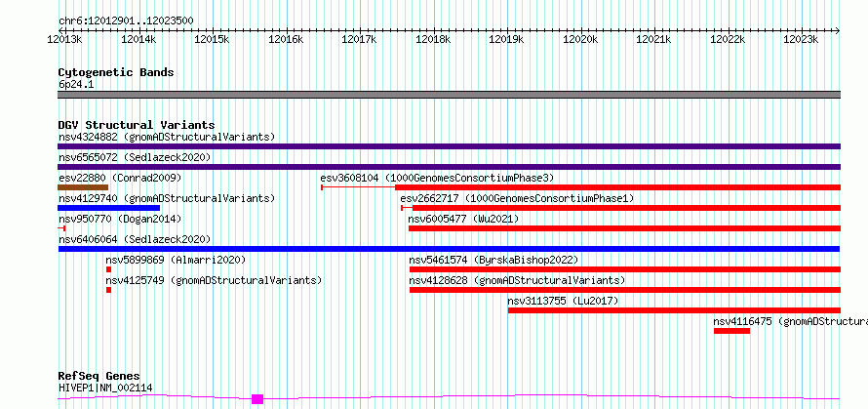Click the esv22880 (Conrad2009) label
868x409 pixels.
click(x=120, y=178)
